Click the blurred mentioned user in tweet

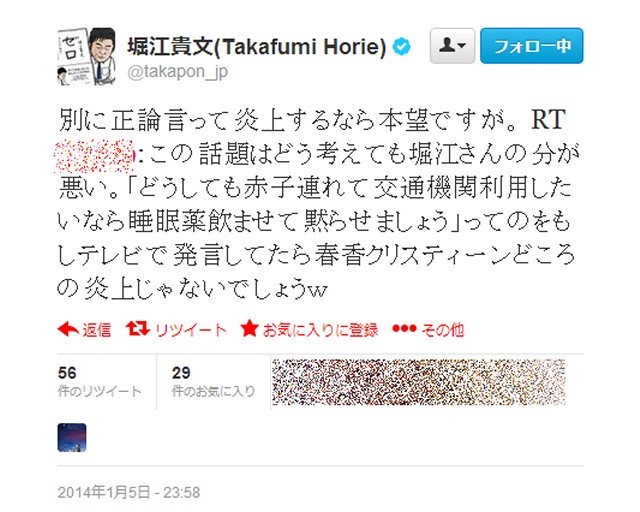[x=95, y=156]
